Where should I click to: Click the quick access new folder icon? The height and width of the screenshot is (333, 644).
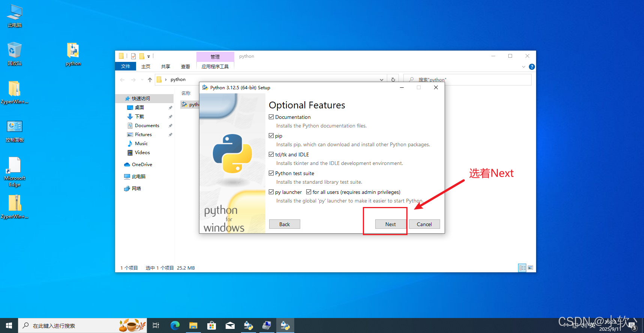pos(142,56)
